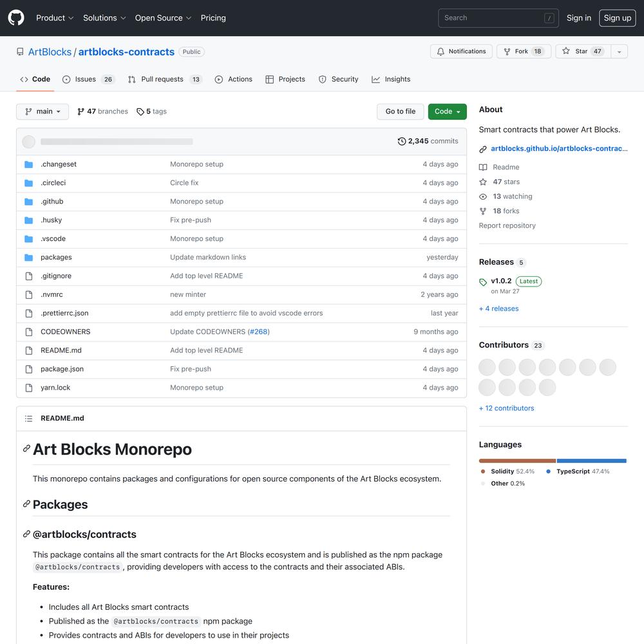Click the tag icon beside 5 tags
This screenshot has width=644, height=644.
(140, 111)
